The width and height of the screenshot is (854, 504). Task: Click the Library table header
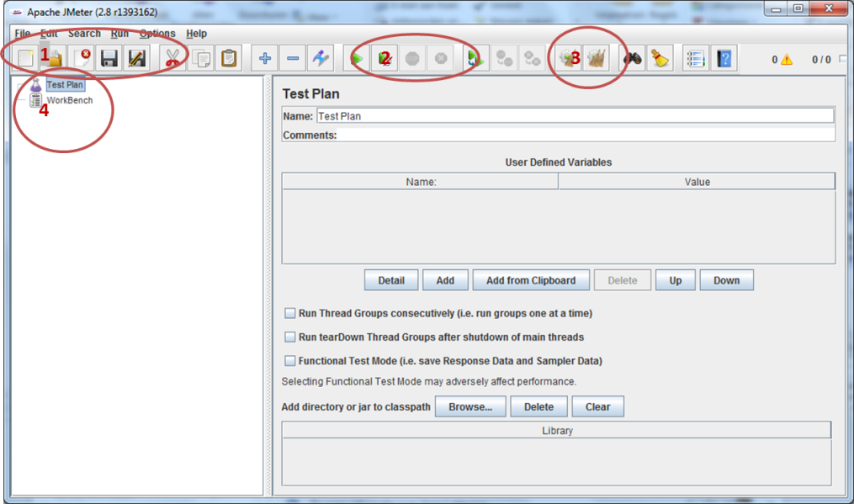(557, 431)
